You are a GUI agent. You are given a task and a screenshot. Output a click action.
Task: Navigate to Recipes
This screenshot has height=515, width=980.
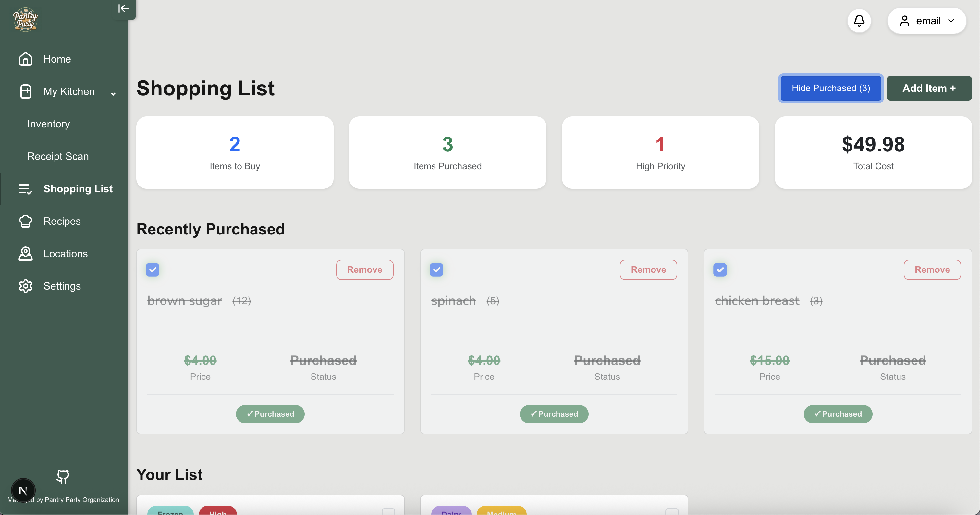point(62,221)
